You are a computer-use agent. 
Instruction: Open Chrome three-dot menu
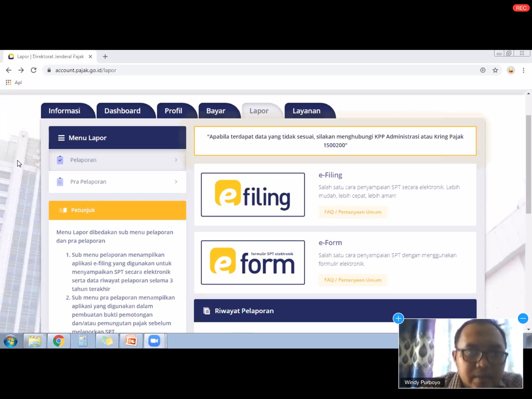pos(523,70)
